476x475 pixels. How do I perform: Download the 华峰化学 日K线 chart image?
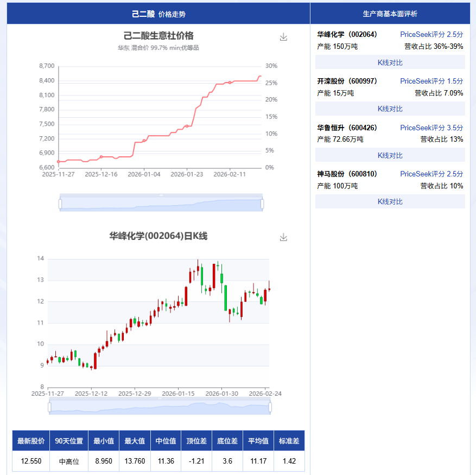[283, 237]
